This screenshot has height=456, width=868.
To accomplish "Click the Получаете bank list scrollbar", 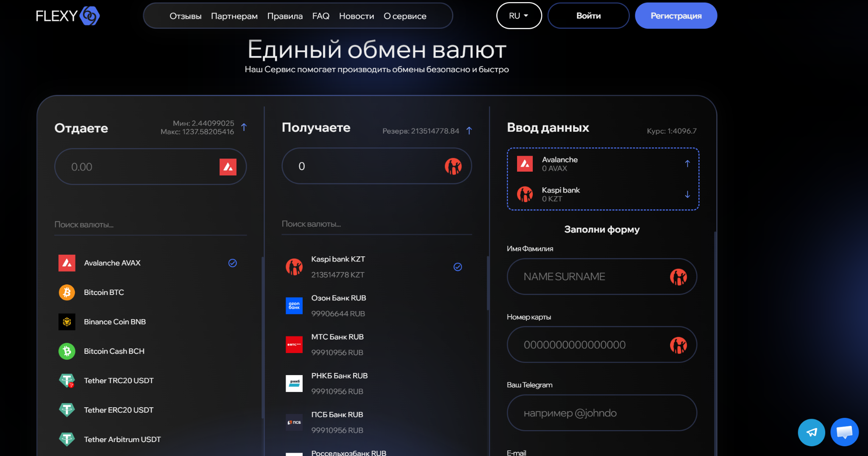I will click(488, 283).
